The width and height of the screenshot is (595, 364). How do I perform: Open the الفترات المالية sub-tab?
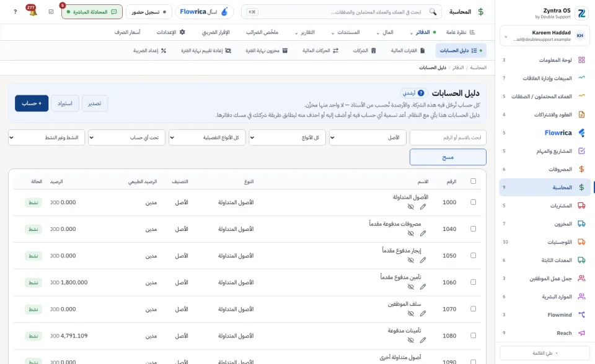(408, 50)
